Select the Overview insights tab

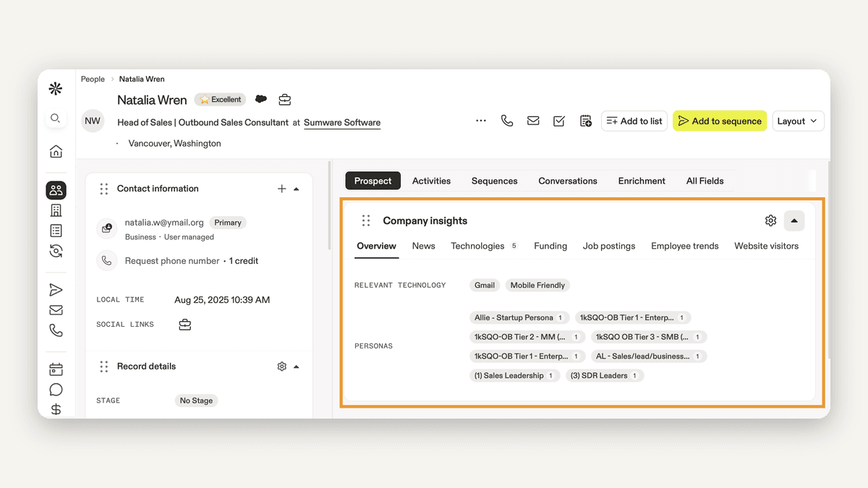(377, 246)
